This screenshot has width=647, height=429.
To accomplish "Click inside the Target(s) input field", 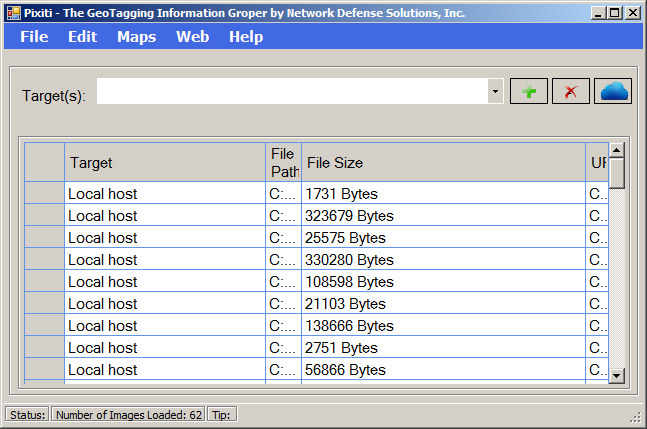I will (x=290, y=92).
